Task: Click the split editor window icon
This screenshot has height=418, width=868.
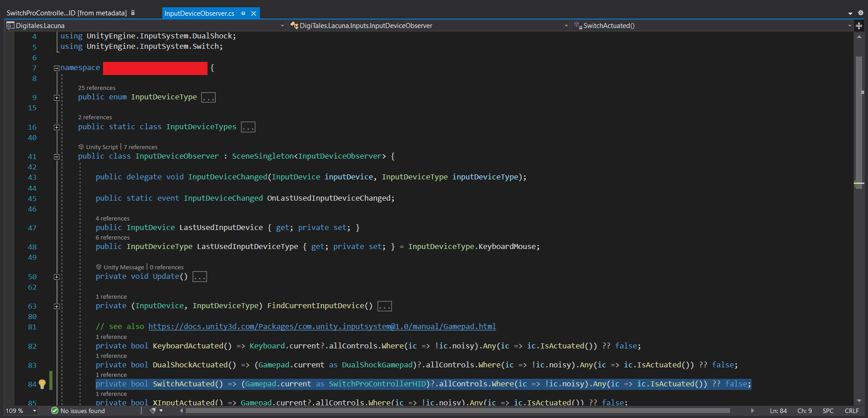Action: coord(859,26)
